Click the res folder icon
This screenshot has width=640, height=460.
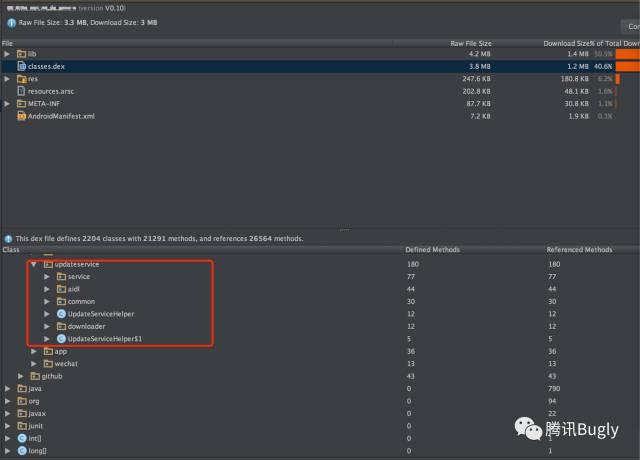click(x=22, y=79)
